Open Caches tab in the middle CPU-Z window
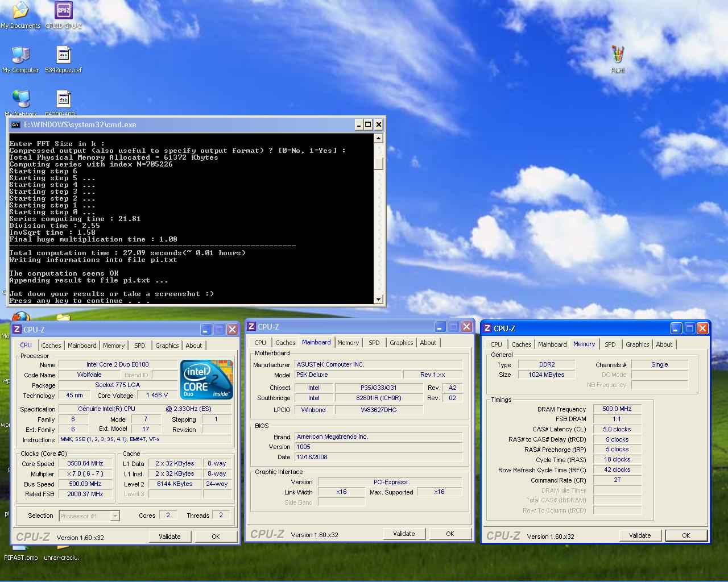The height and width of the screenshot is (582, 728). (x=286, y=343)
